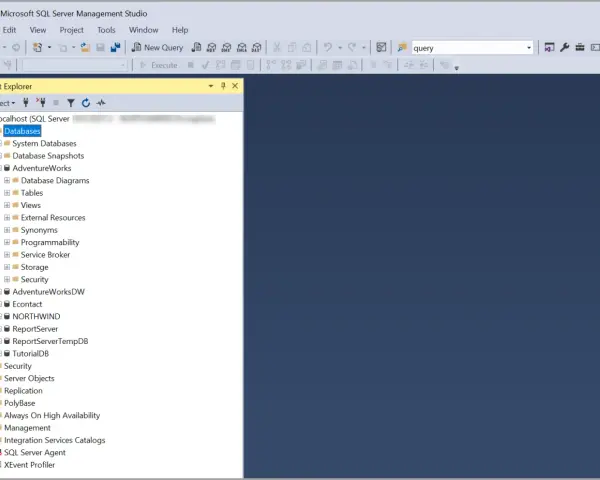
Task: Select the ReportServerTempDB database
Action: 51,341
